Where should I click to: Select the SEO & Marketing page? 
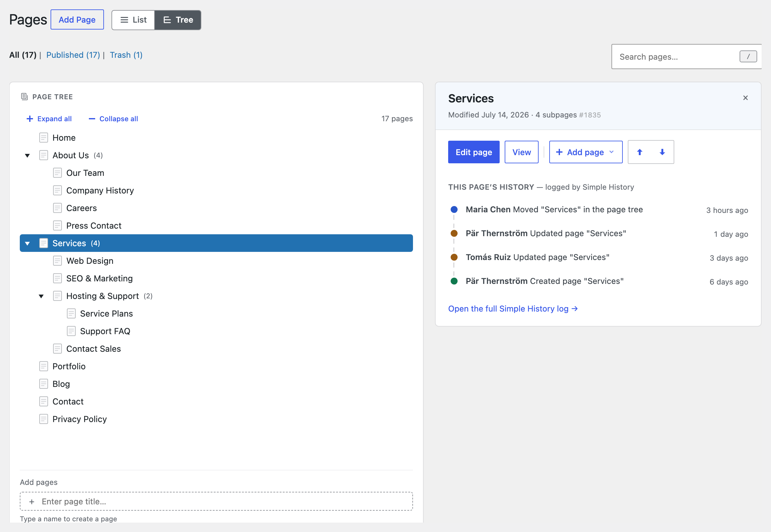[x=216, y=278]
